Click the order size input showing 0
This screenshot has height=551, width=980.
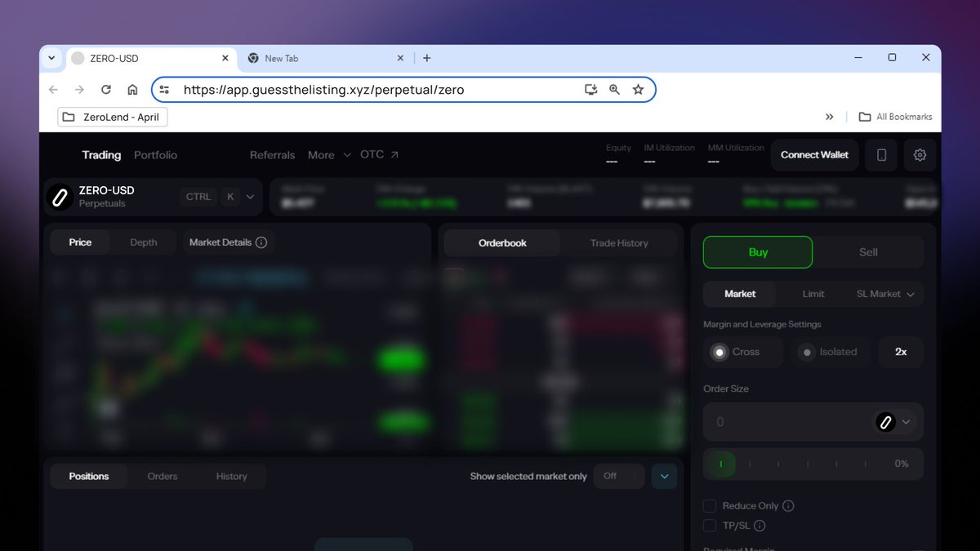tap(776, 421)
